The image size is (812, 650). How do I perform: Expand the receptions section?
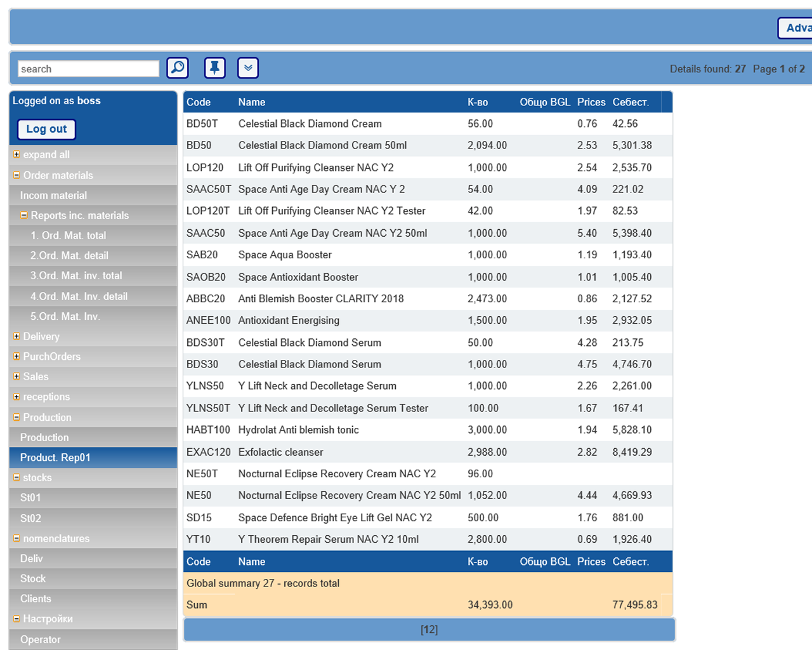(16, 397)
